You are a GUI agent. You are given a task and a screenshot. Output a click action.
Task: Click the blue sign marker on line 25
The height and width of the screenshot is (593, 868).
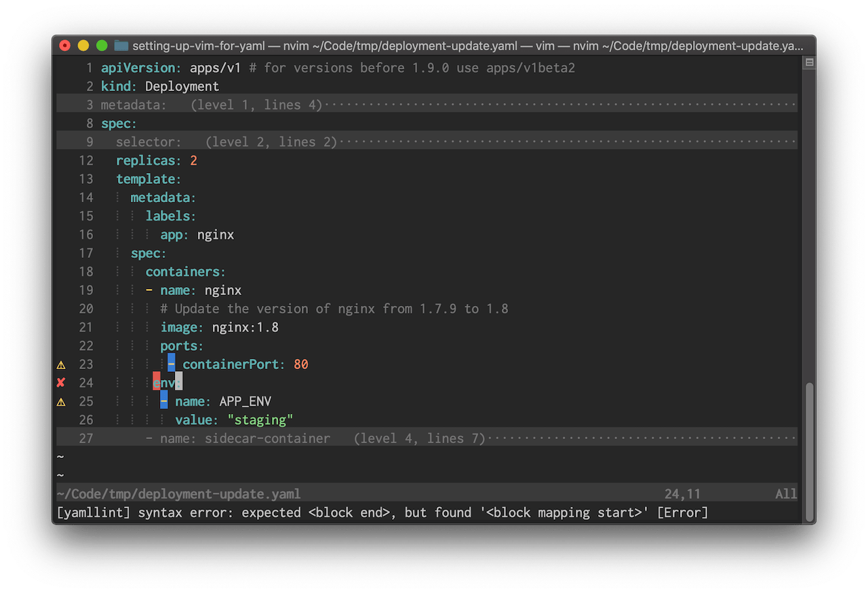pos(163,400)
